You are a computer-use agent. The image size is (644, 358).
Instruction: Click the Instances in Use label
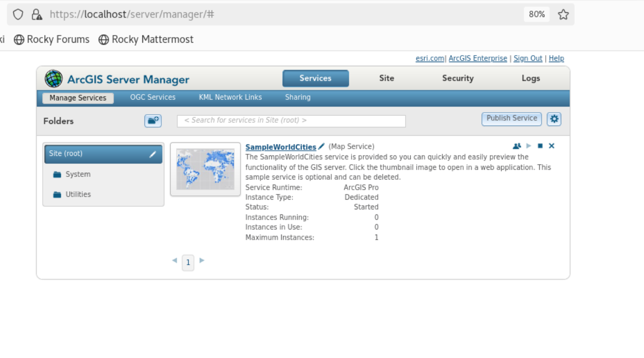pos(274,227)
